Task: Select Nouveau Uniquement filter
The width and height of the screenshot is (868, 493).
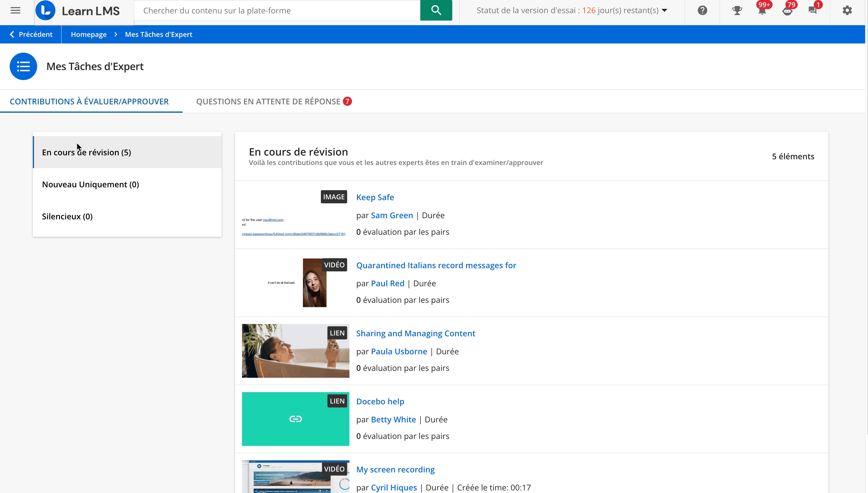Action: [x=90, y=184]
